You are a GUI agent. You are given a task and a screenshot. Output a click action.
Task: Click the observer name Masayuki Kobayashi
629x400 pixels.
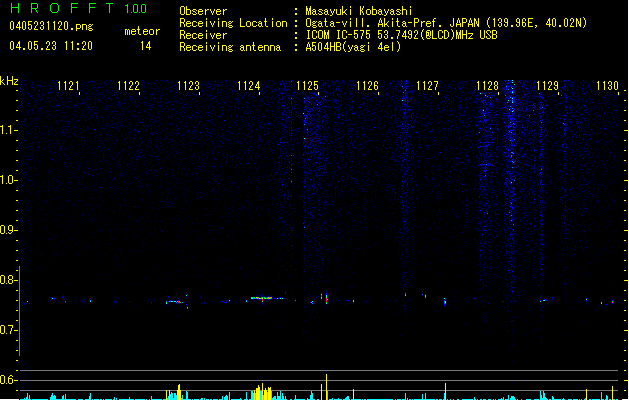[x=359, y=11]
